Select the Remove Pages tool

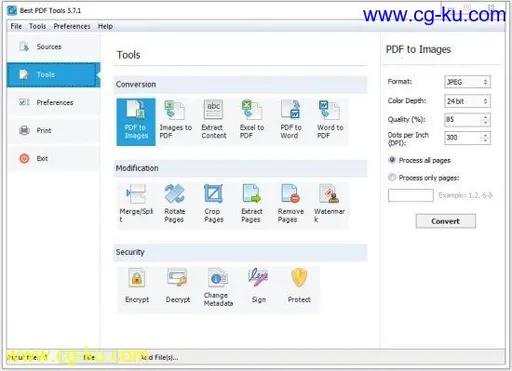(x=291, y=204)
